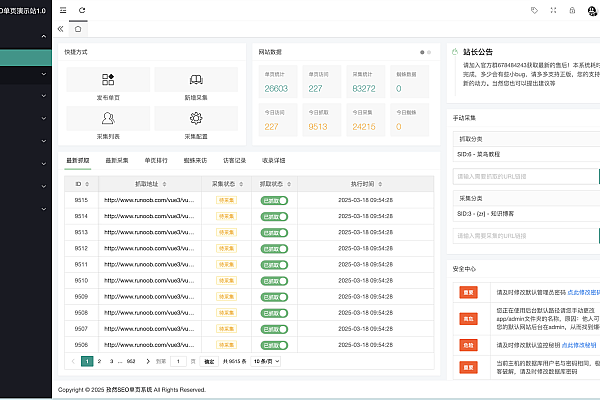Sort table by the ID column arrows
The width and height of the screenshot is (600, 400).
click(x=87, y=184)
